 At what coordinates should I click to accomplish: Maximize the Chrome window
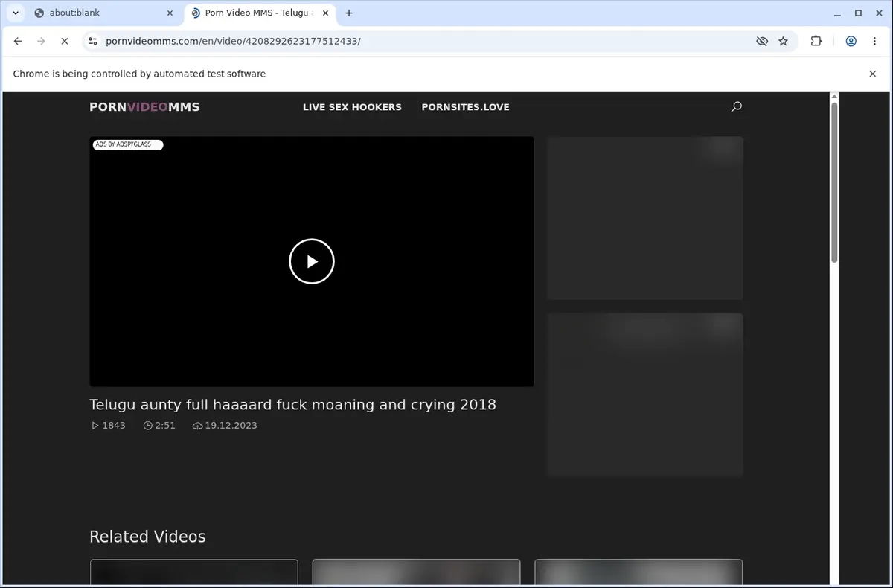pyautogui.click(x=858, y=13)
